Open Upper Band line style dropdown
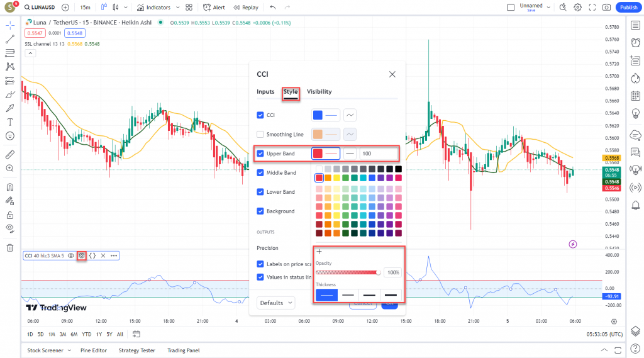This screenshot has width=644, height=358. click(x=350, y=154)
